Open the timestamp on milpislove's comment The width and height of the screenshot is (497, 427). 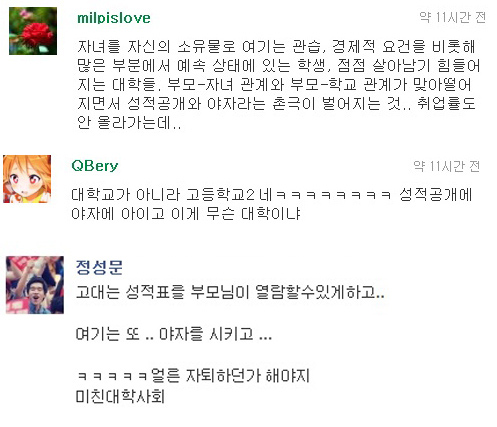tap(452, 17)
